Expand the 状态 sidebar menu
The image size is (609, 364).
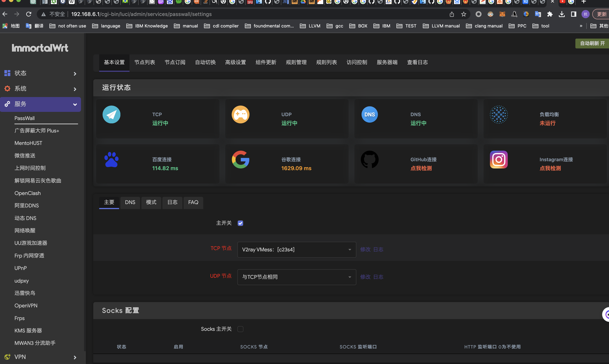coord(41,73)
